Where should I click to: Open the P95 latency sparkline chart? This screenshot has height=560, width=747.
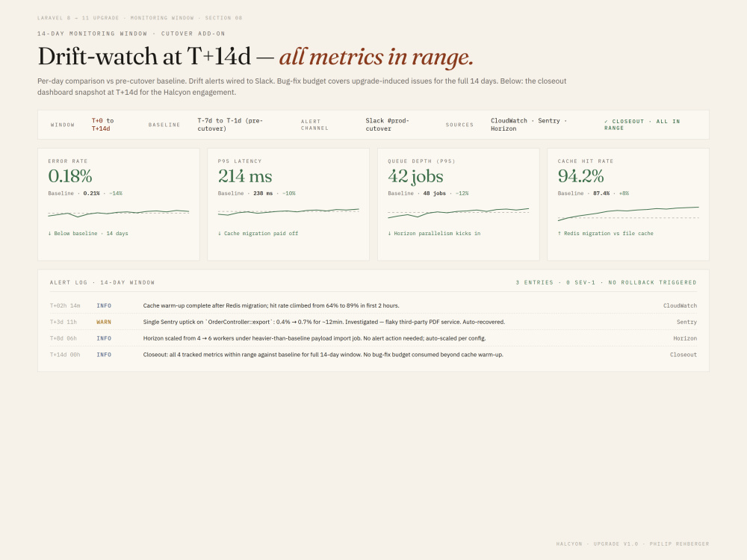click(288, 212)
